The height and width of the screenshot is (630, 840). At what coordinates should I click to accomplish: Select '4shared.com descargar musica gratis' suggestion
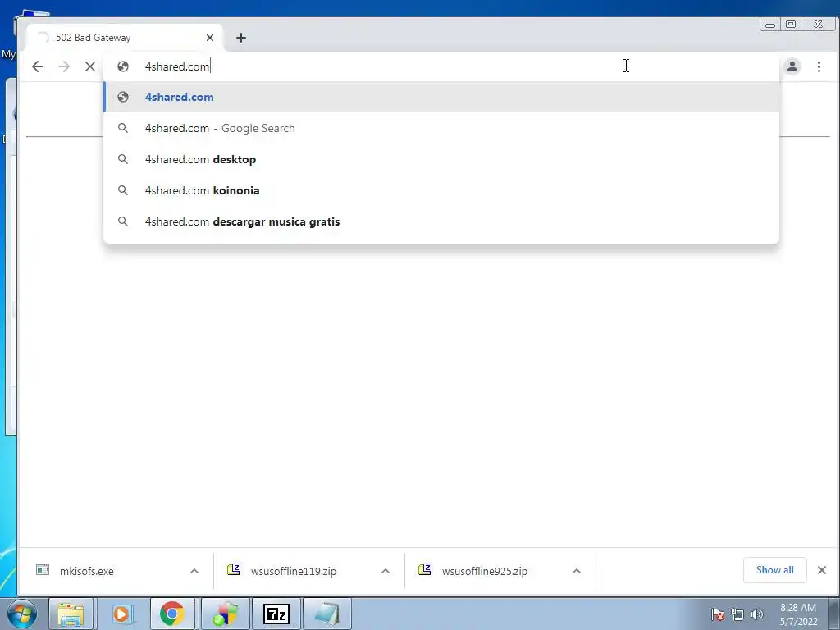[x=441, y=221]
